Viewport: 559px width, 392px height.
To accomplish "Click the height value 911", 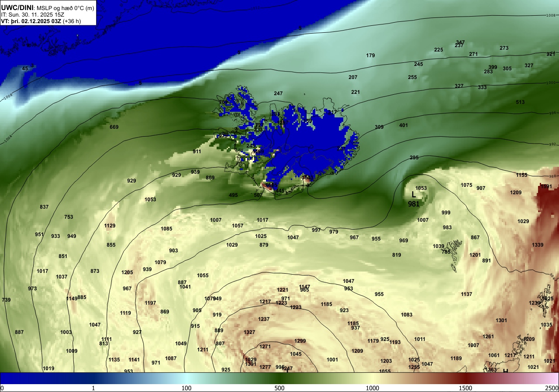I will (x=197, y=151).
